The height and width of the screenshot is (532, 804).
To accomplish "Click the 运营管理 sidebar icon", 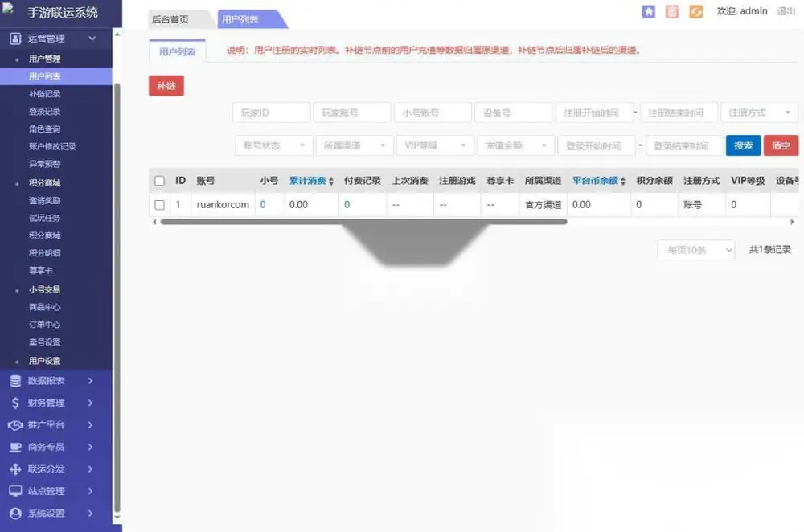I will pos(15,39).
